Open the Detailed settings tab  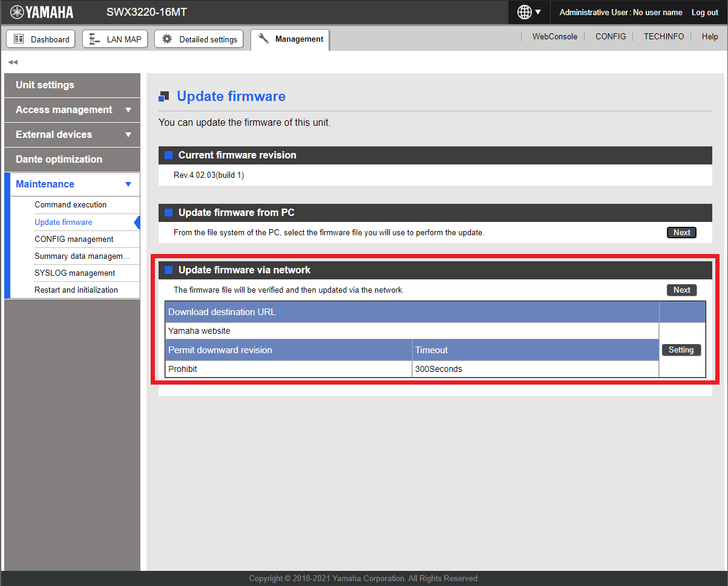(x=199, y=39)
